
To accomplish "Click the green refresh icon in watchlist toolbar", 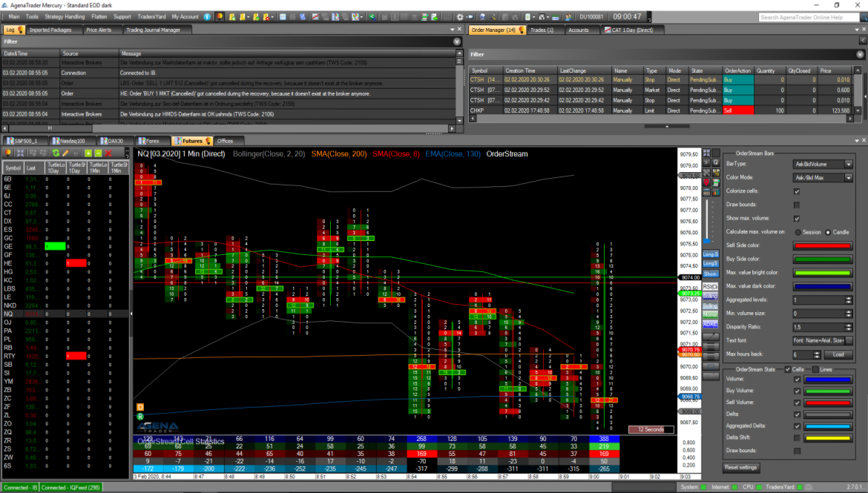I will 56,153.
